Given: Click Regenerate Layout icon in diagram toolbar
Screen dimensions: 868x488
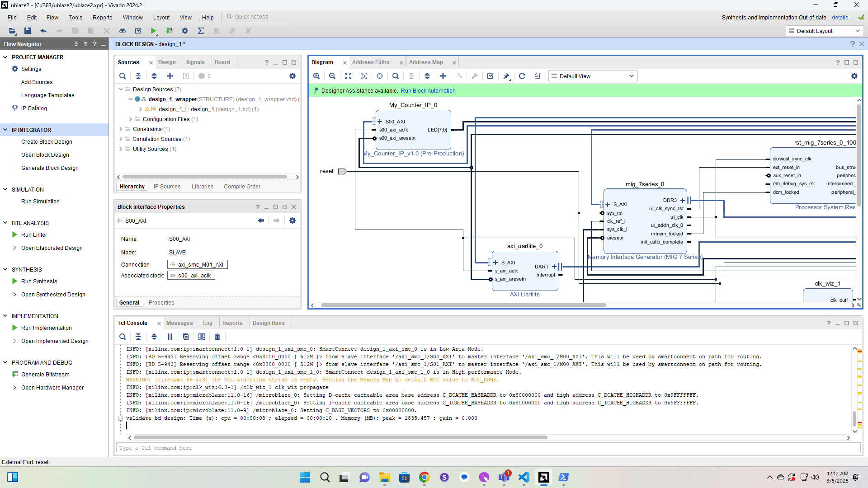Looking at the screenshot, I should pyautogui.click(x=522, y=76).
